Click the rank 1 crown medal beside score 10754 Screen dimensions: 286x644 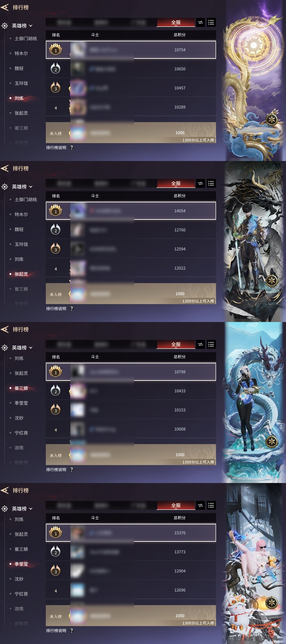[x=55, y=49]
